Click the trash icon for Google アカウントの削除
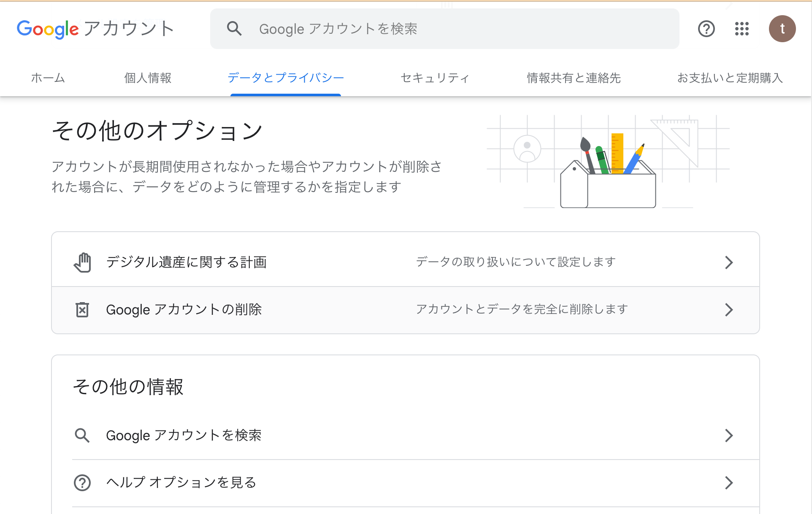The height and width of the screenshot is (514, 812). point(82,310)
